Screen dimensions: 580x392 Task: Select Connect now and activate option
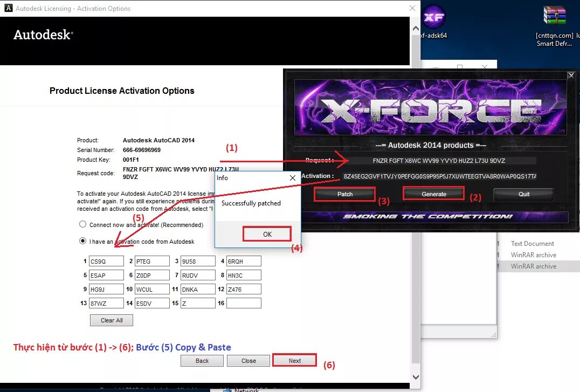point(83,224)
